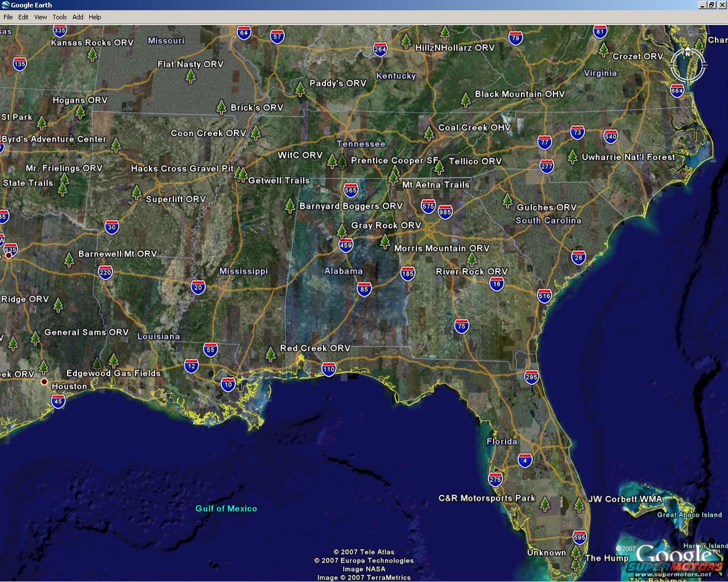This screenshot has width=728, height=582.
Task: Open the JW Corbett WMA placemark icon
Action: pos(579,505)
